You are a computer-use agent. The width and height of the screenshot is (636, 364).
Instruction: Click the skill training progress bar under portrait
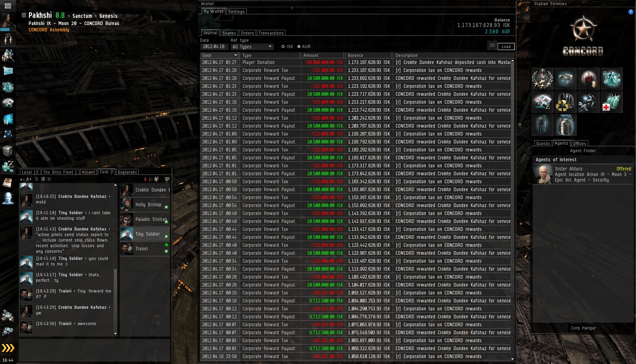pos(8,29)
